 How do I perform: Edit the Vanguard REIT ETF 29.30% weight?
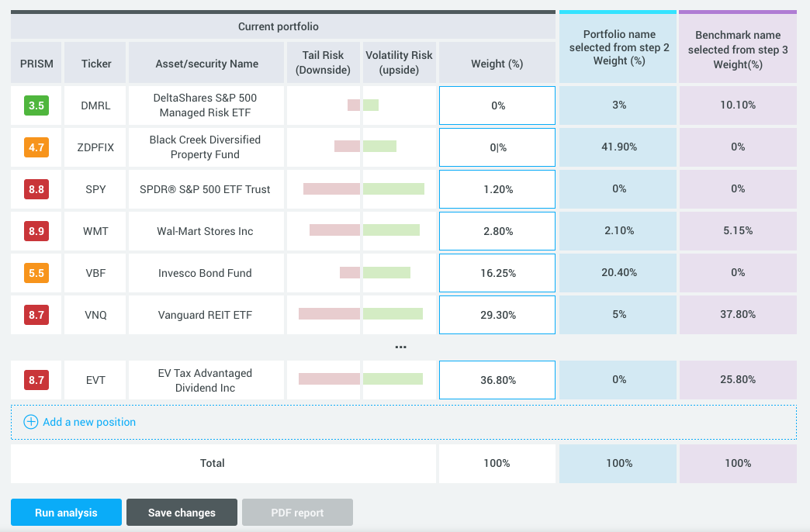click(497, 314)
